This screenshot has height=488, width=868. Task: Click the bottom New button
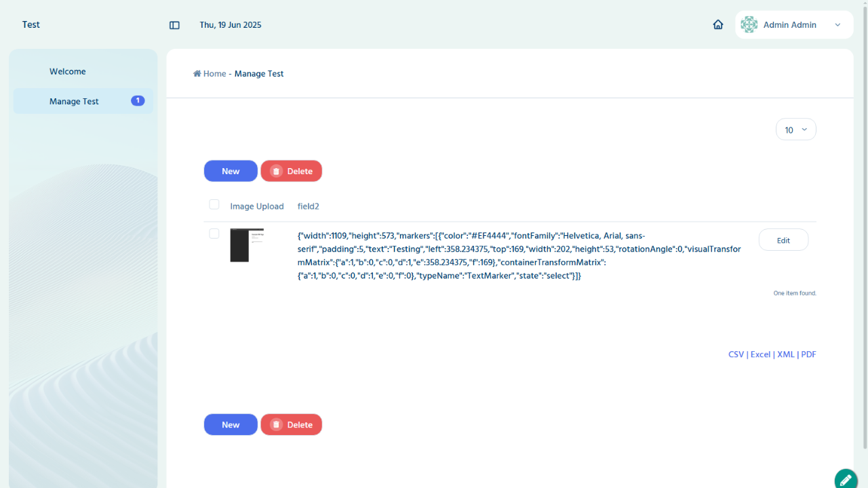tap(231, 425)
